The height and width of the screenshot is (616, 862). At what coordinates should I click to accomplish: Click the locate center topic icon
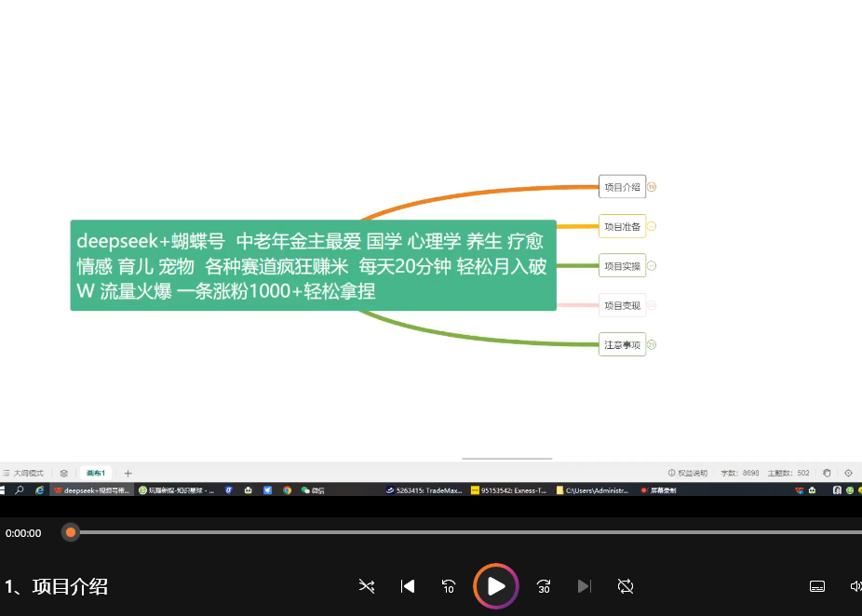(848, 473)
